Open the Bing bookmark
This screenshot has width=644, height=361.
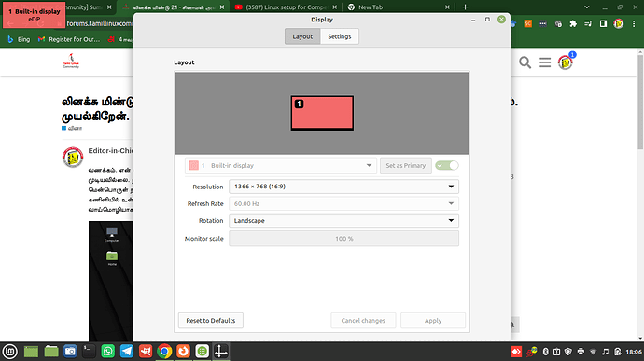coord(19,39)
